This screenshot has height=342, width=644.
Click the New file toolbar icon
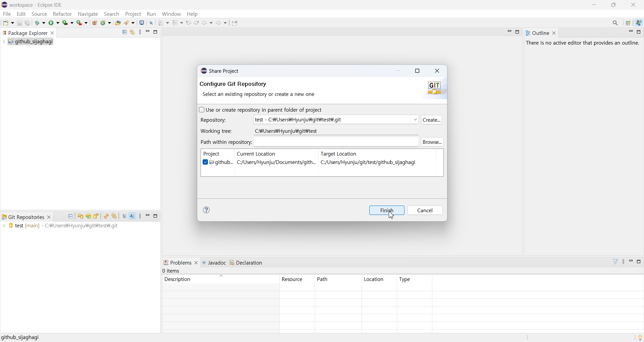(6, 23)
